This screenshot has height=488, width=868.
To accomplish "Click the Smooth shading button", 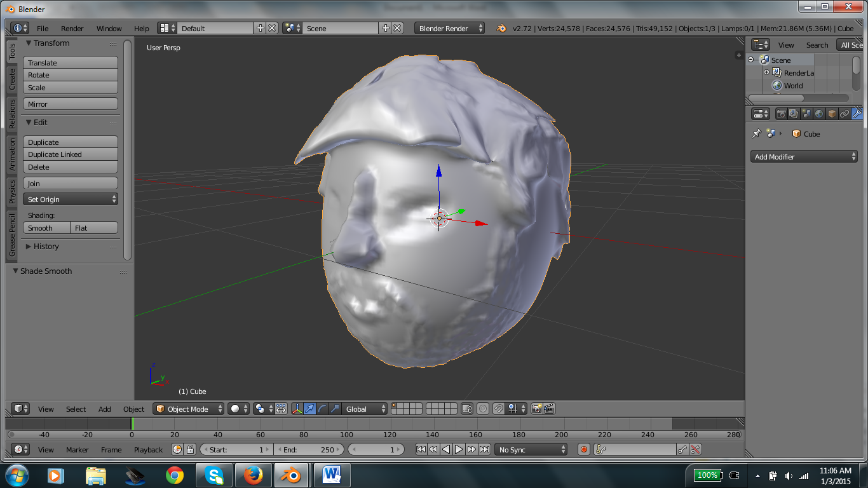I will click(x=46, y=227).
